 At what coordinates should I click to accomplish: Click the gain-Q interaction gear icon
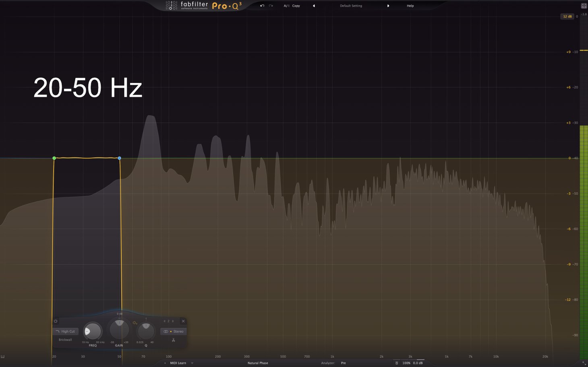tap(135, 323)
